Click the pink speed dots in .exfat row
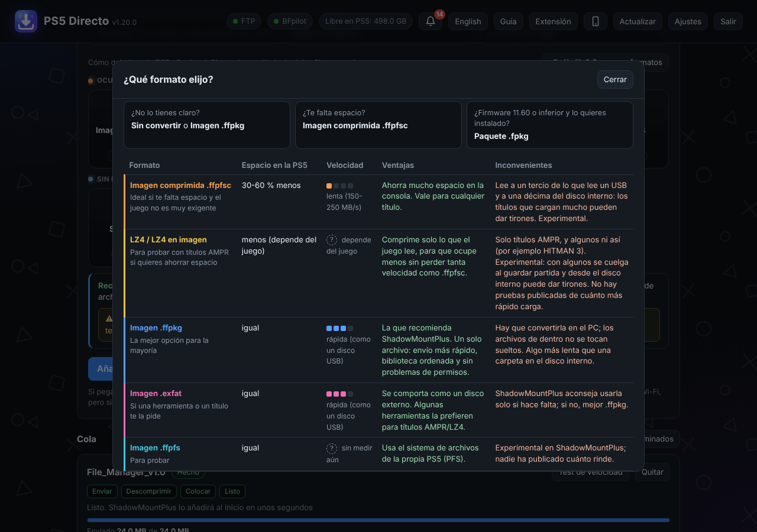This screenshot has height=532, width=757. (339, 394)
